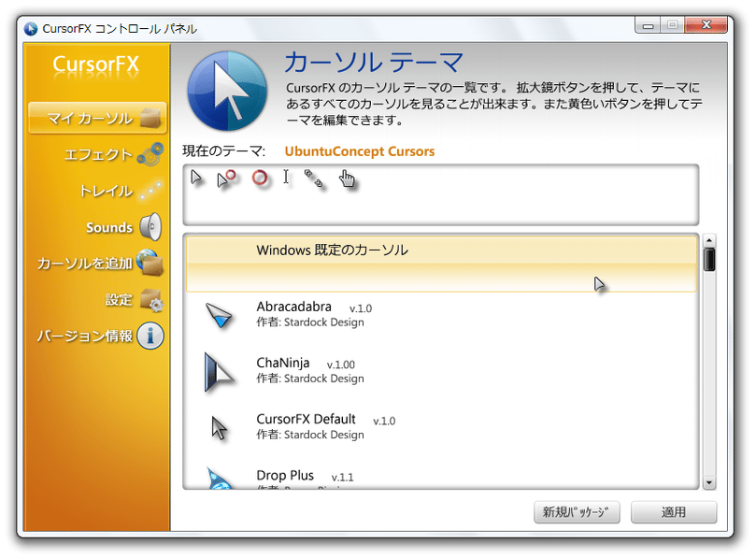
Task: Click the トレイル sparkle icon
Action: point(150,191)
